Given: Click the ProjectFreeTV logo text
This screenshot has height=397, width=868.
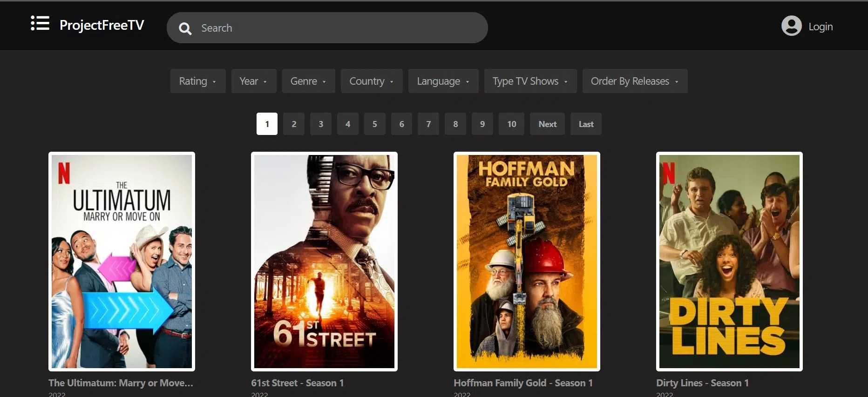Looking at the screenshot, I should pos(102,25).
